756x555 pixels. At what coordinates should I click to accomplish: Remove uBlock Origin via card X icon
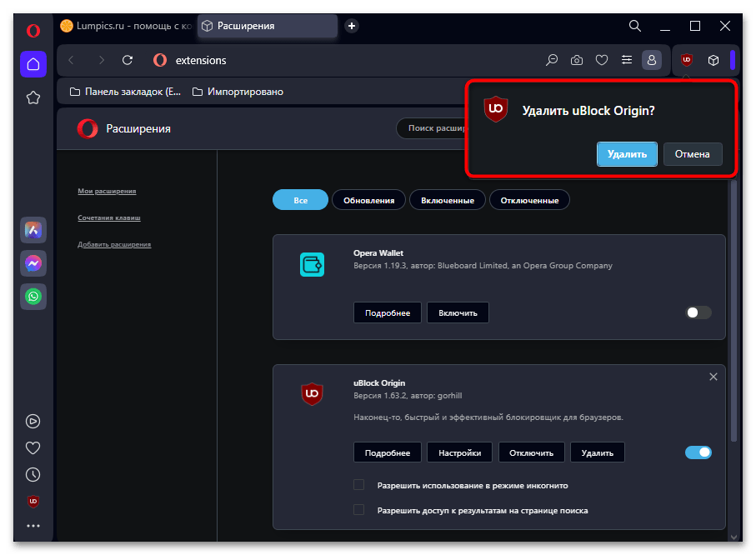coord(713,377)
